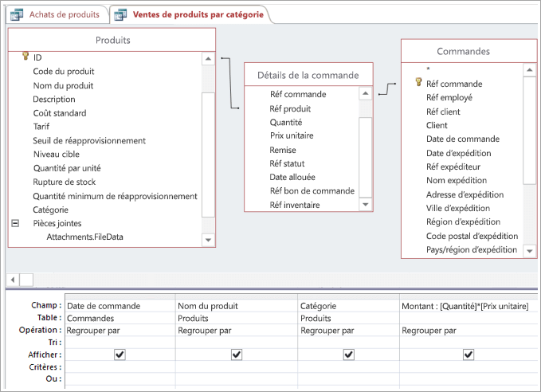Open Opération cell for Catégorie column
The width and height of the screenshot is (541, 392).
point(348,330)
